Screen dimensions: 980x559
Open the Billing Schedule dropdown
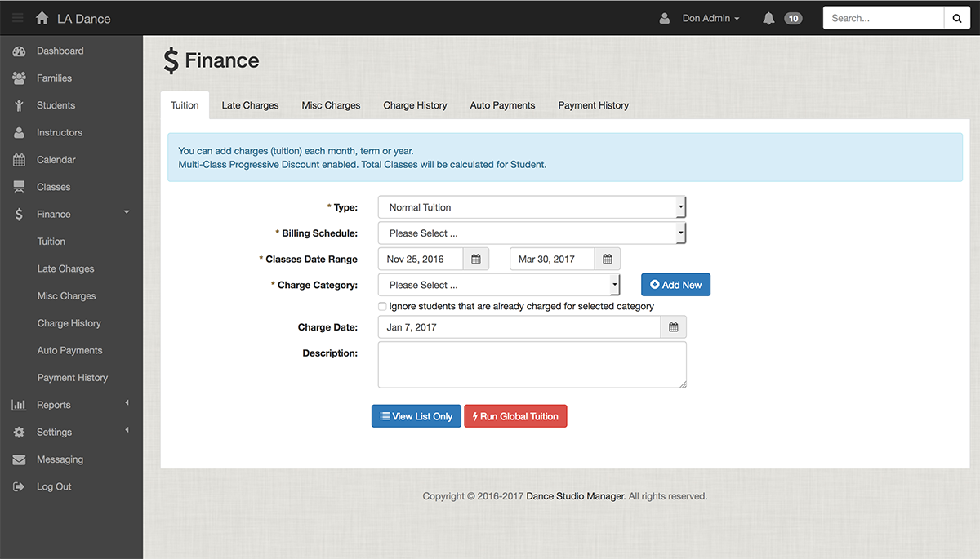[532, 233]
